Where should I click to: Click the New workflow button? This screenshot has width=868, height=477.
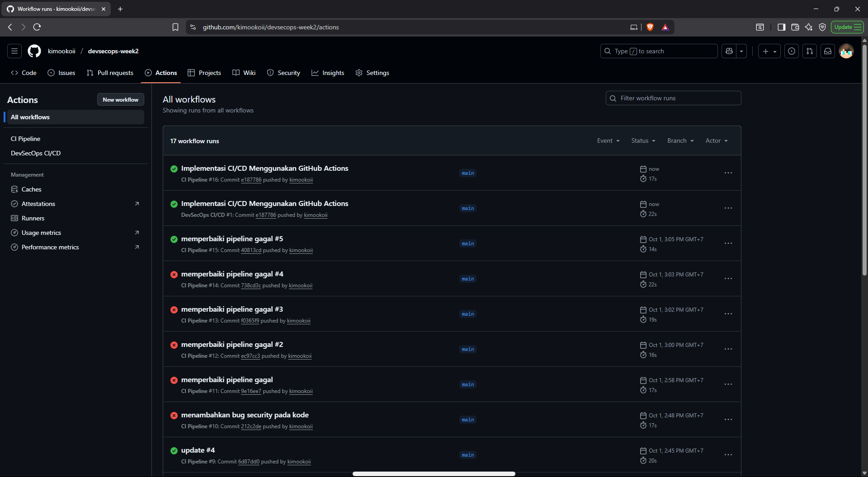120,100
